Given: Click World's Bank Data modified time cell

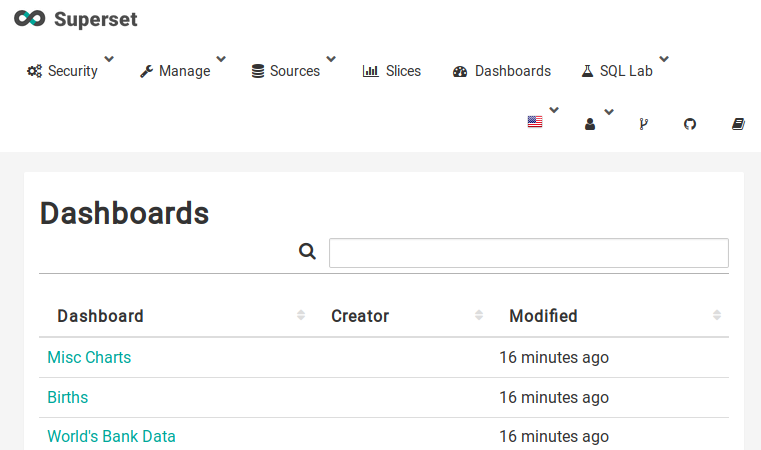Looking at the screenshot, I should (554, 436).
